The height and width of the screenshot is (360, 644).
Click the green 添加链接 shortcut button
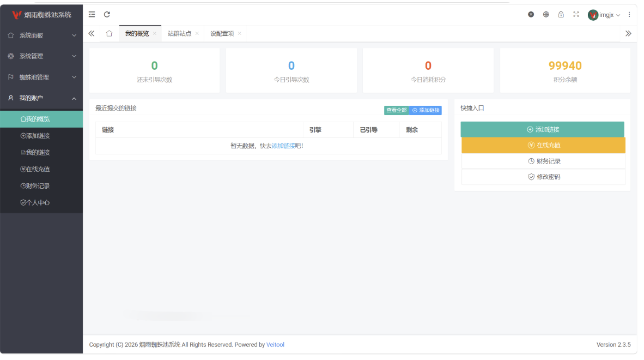click(543, 129)
